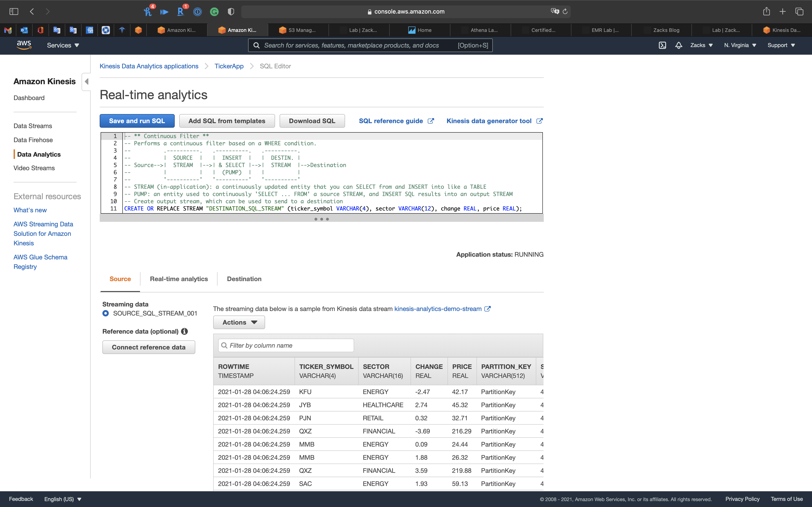Screen dimensions: 812x507
Task: Click the browser page reload icon
Action: [x=565, y=11]
